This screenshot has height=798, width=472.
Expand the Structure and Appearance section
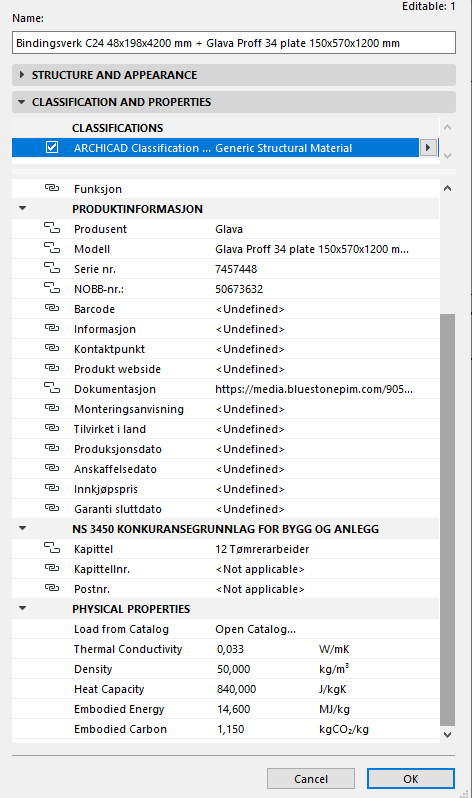point(22,75)
